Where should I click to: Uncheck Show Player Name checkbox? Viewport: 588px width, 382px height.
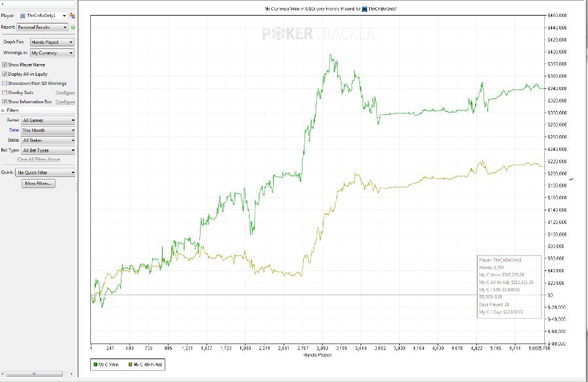(5, 65)
